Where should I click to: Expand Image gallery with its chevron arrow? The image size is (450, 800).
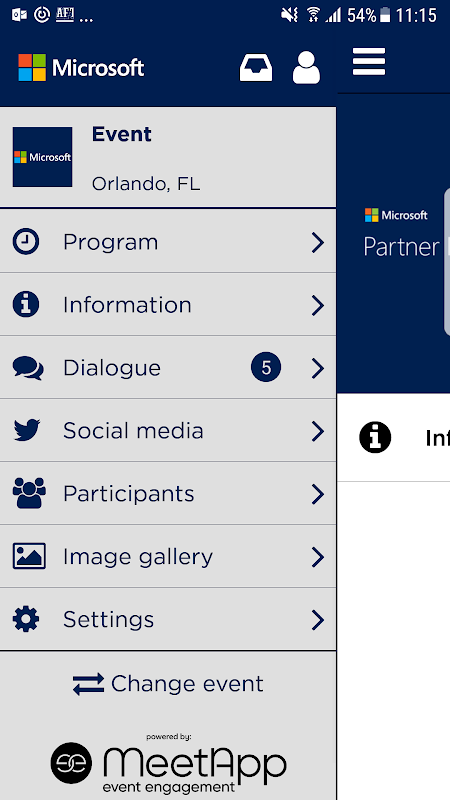click(318, 557)
